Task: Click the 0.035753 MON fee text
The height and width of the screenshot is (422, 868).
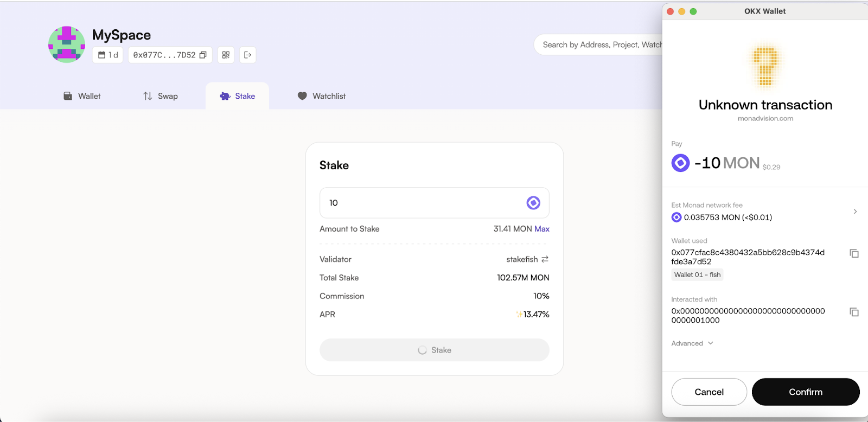Action: [728, 218]
